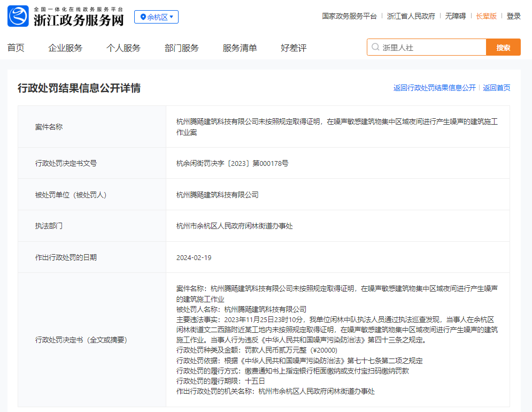Click the 行政处罚的履行方式 payment method line
This screenshot has width=532, height=412.
[292, 371]
